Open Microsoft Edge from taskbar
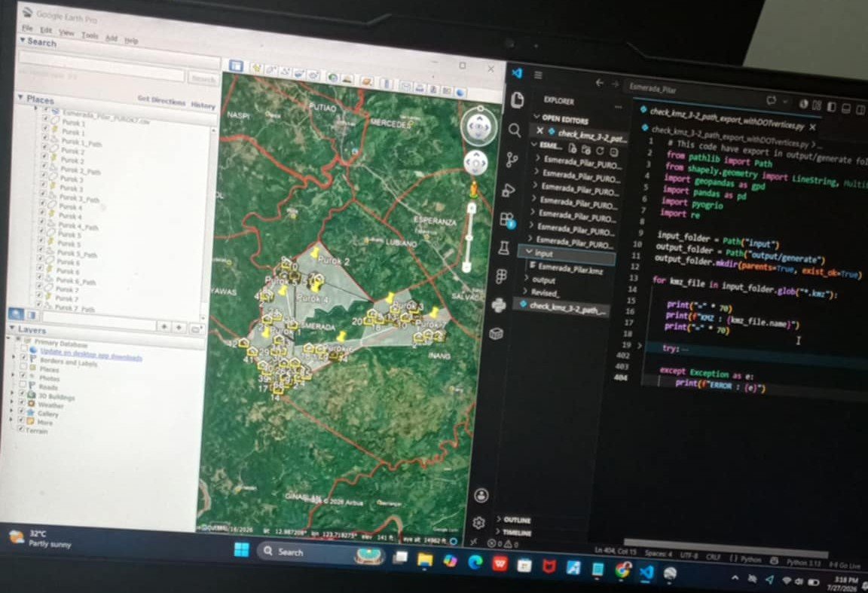868x593 pixels. (x=475, y=563)
